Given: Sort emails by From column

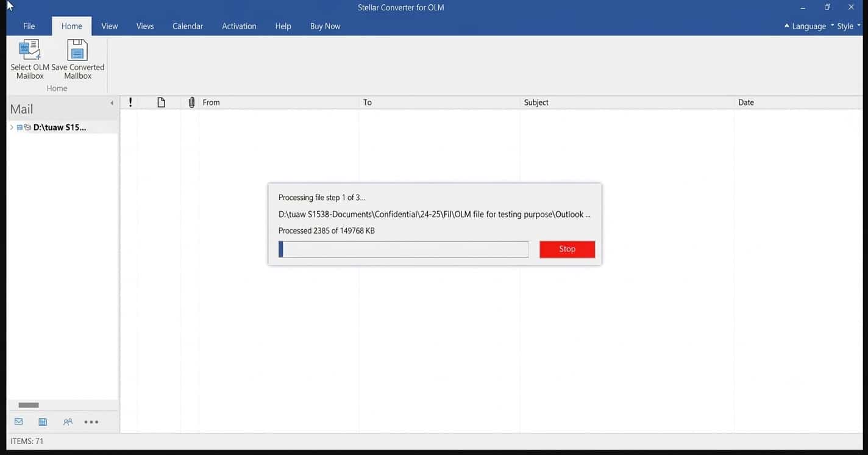Looking at the screenshot, I should [x=279, y=102].
